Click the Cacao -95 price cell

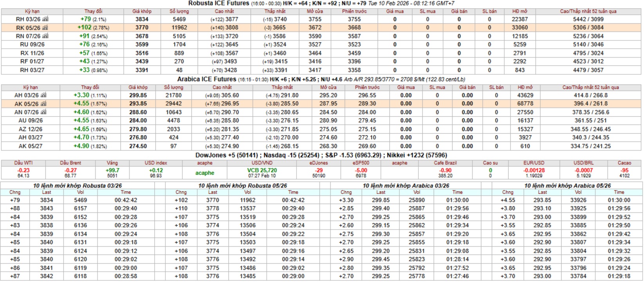coord(624,171)
